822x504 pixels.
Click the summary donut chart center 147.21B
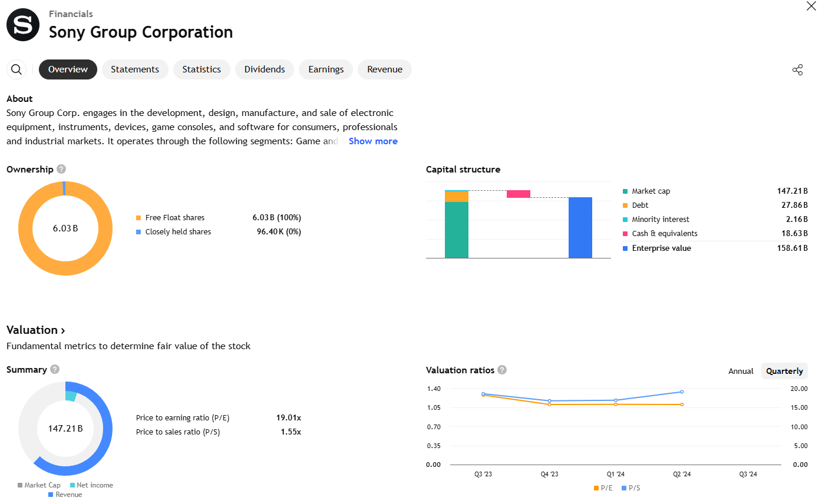[65, 428]
